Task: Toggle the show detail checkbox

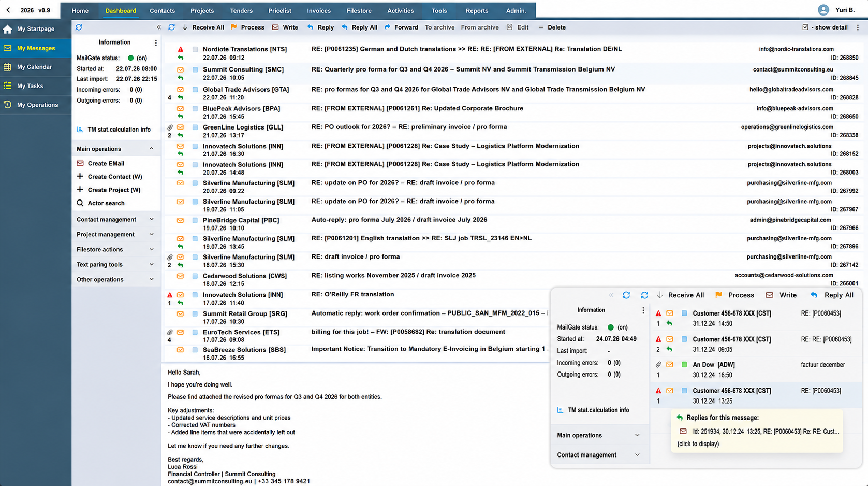Action: coord(805,27)
